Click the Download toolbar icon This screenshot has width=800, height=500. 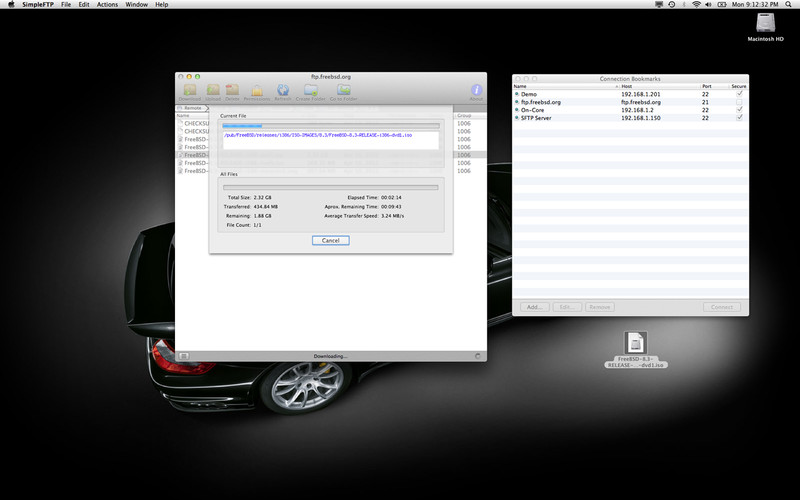pos(190,91)
